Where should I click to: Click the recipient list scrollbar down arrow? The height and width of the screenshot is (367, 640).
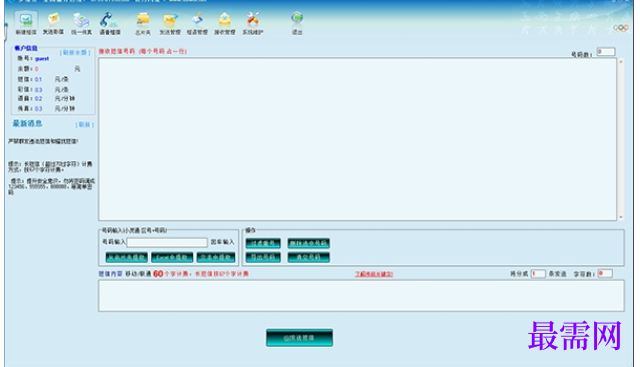click(621, 218)
